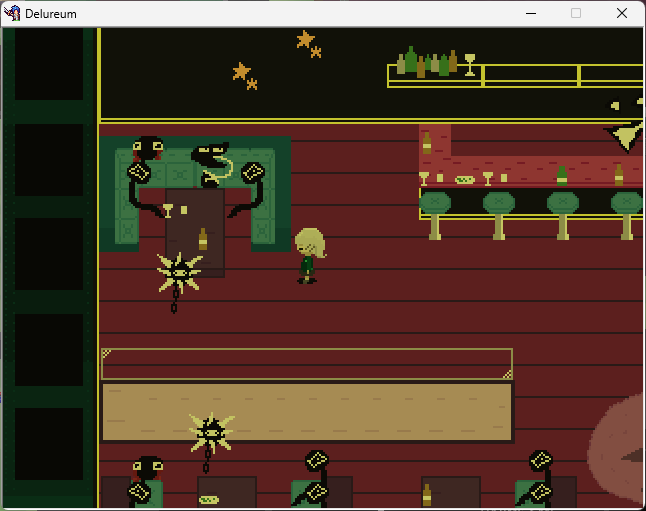646x511 pixels.
Task: Click the green bottle on the bar counter
Action: coord(562,176)
